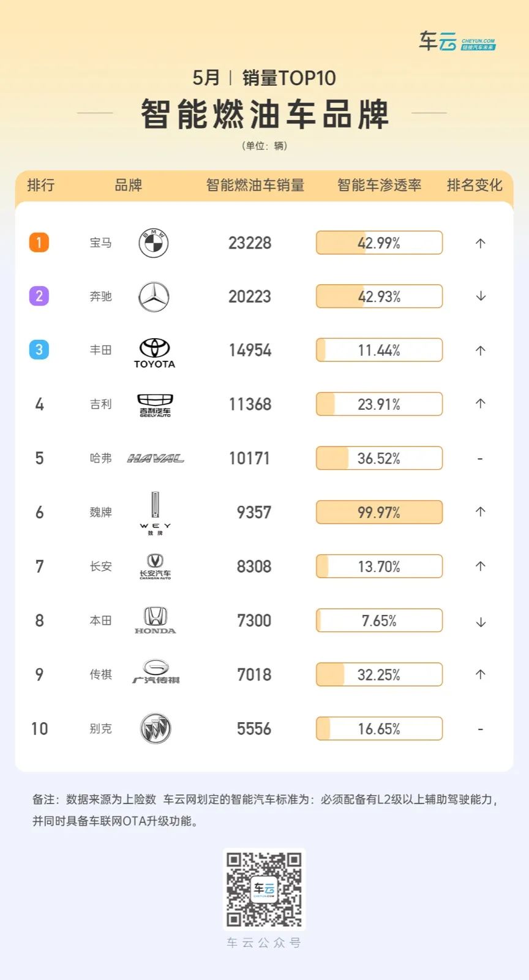529x980 pixels.
Task: Select the GAC Trumpchi logo
Action: pyautogui.click(x=156, y=672)
